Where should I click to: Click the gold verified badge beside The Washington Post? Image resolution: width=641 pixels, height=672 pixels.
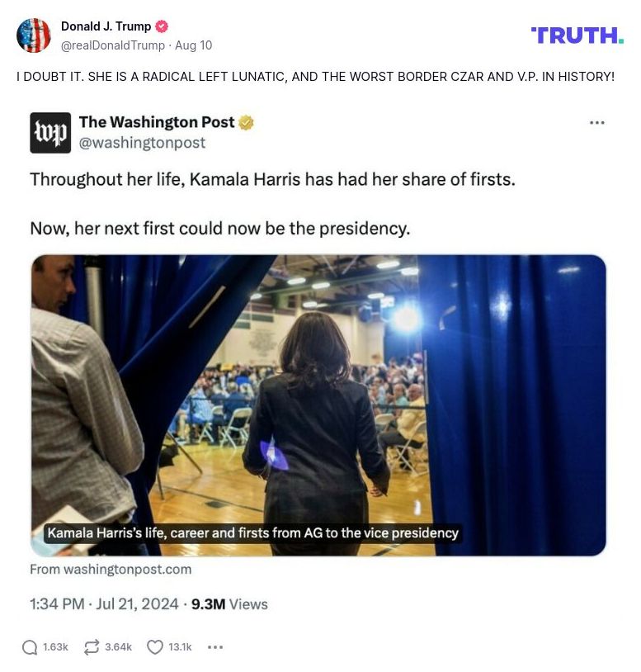click(x=243, y=121)
